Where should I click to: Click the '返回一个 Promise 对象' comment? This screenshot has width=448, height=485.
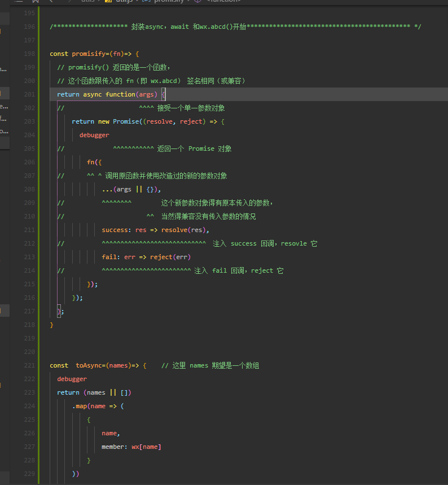(x=194, y=149)
